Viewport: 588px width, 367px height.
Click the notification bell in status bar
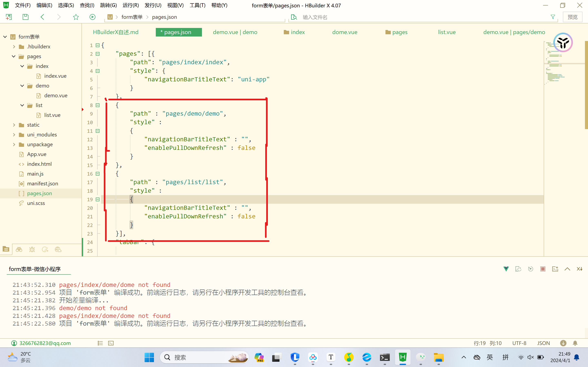(575, 343)
